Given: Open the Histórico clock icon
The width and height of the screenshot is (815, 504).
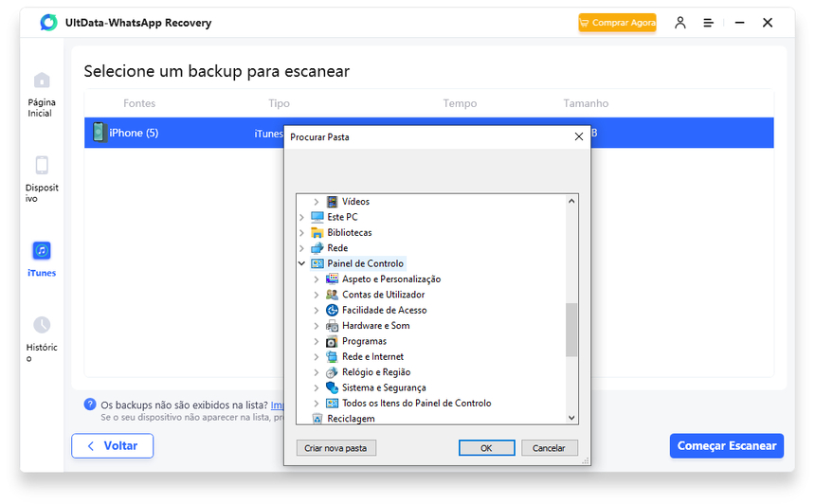Looking at the screenshot, I should point(42,325).
